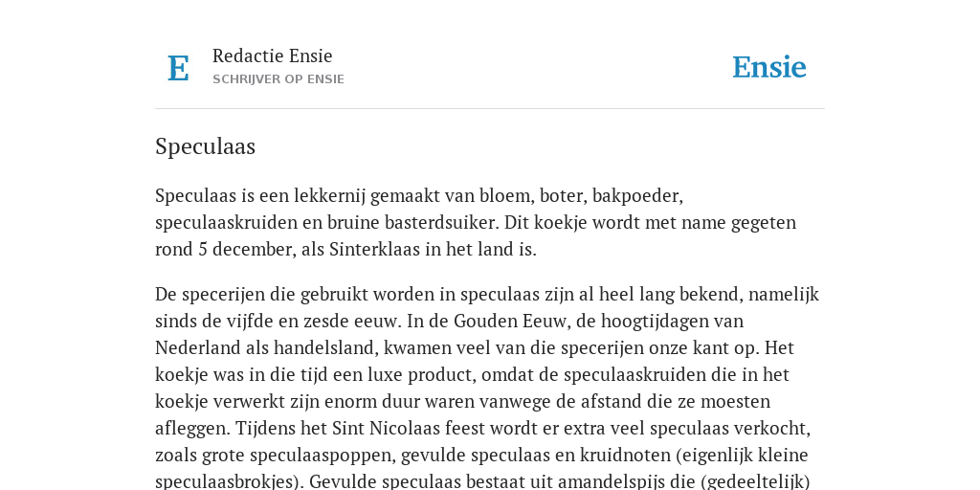Click the SCHRIJVER OP ENSIE subtitle
Screen dimensions: 980x490
click(278, 79)
